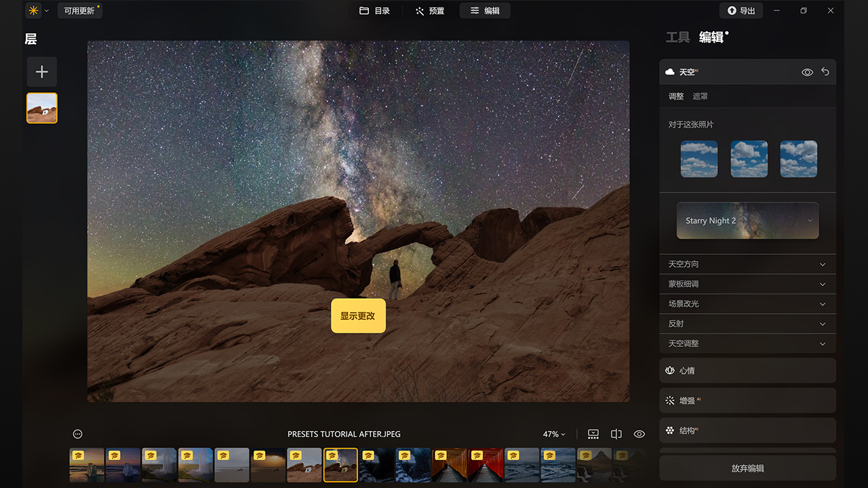Viewport: 868px width, 488px height.
Task: Click the eye preview icon beside the canvas
Action: 639,433
